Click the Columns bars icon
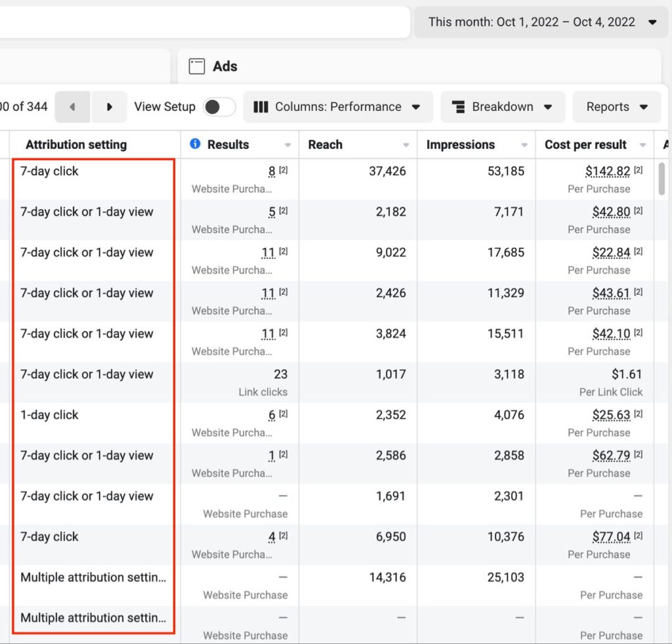The width and height of the screenshot is (672, 644). [261, 107]
